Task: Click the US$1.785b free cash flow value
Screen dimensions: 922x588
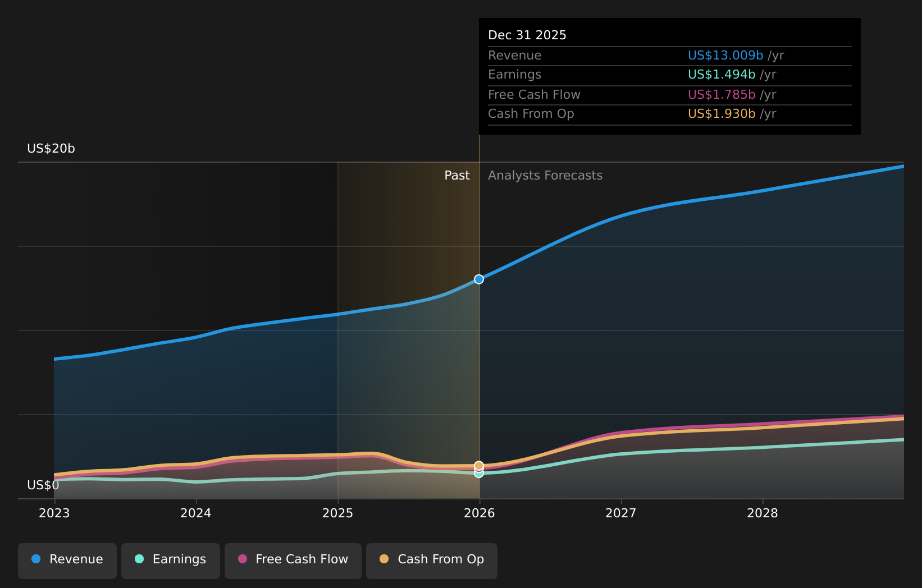Action: click(722, 95)
